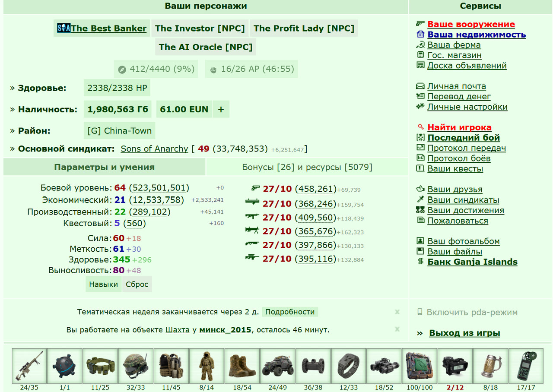
Task: Select the sniper rifle item marked 24/35
Action: 29,366
